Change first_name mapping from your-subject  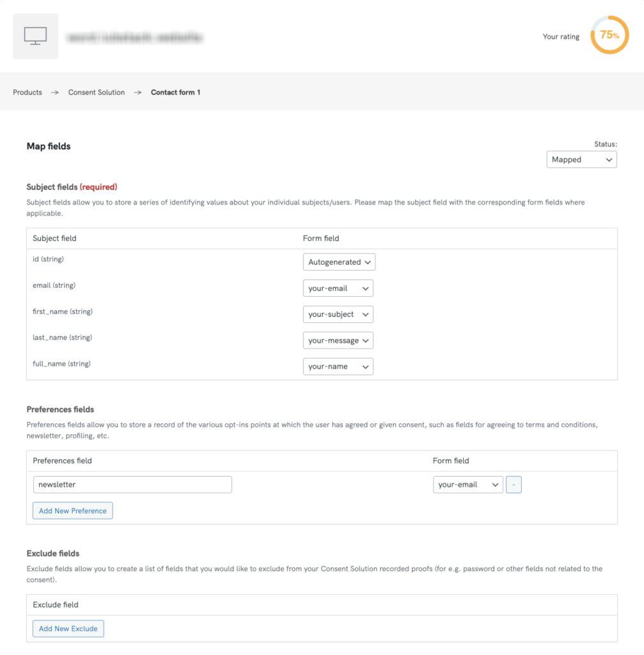tap(338, 315)
